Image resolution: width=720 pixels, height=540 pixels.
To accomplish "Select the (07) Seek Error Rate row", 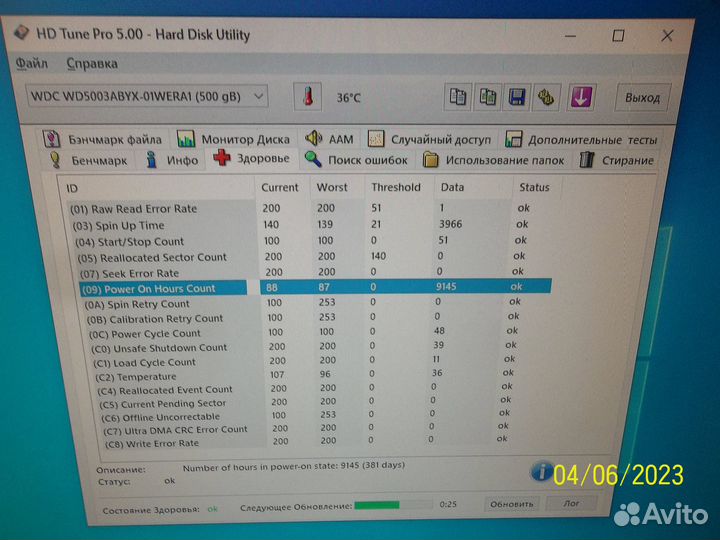I will [301, 272].
